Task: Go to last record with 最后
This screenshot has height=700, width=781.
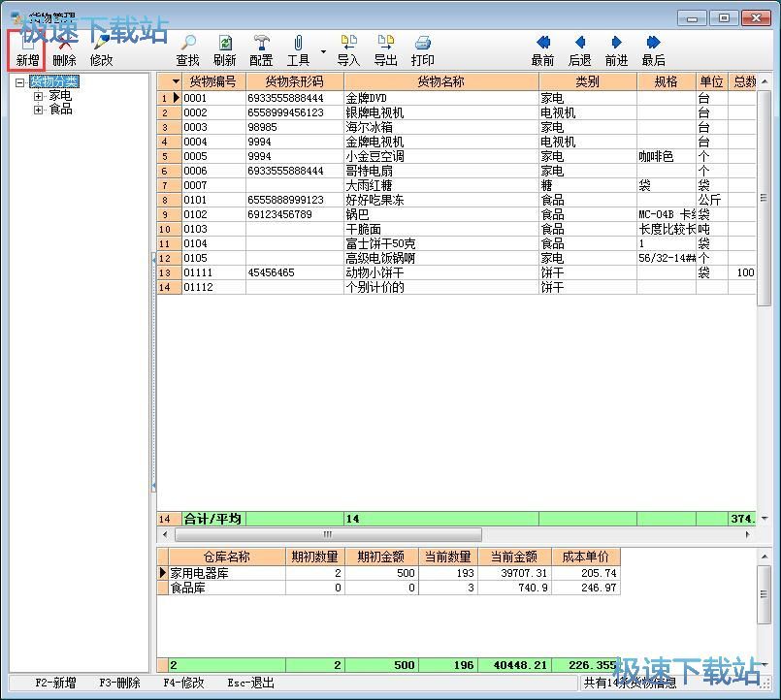Action: [x=653, y=49]
